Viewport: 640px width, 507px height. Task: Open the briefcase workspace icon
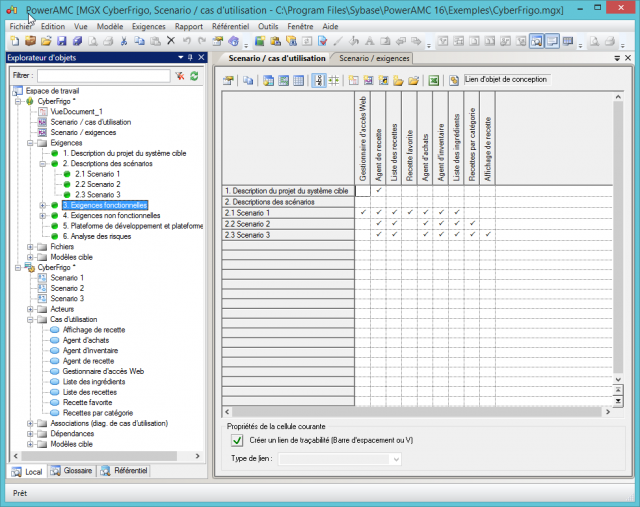tap(31, 41)
